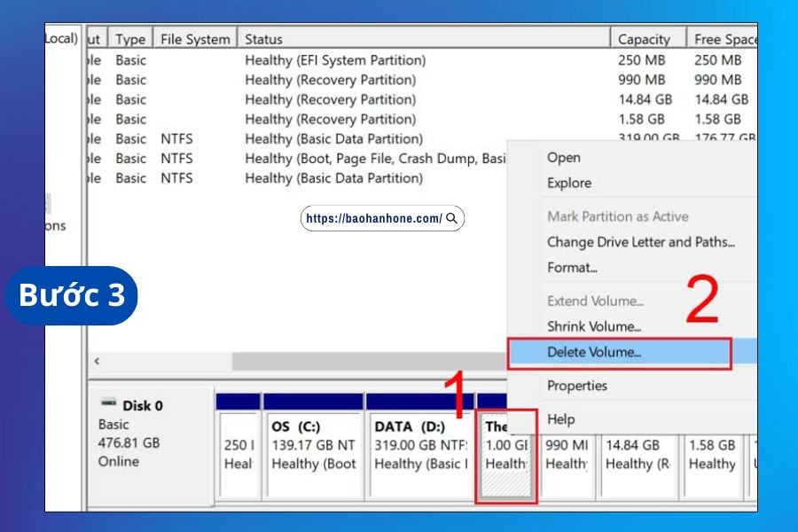Click the File System column header
Image resolution: width=798 pixels, height=532 pixels.
195,39
